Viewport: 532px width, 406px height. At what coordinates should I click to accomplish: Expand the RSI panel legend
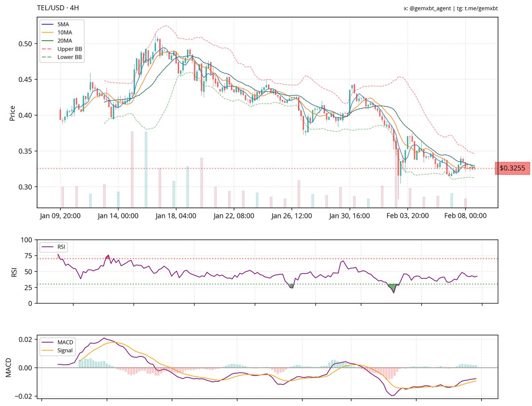pyautogui.click(x=53, y=248)
